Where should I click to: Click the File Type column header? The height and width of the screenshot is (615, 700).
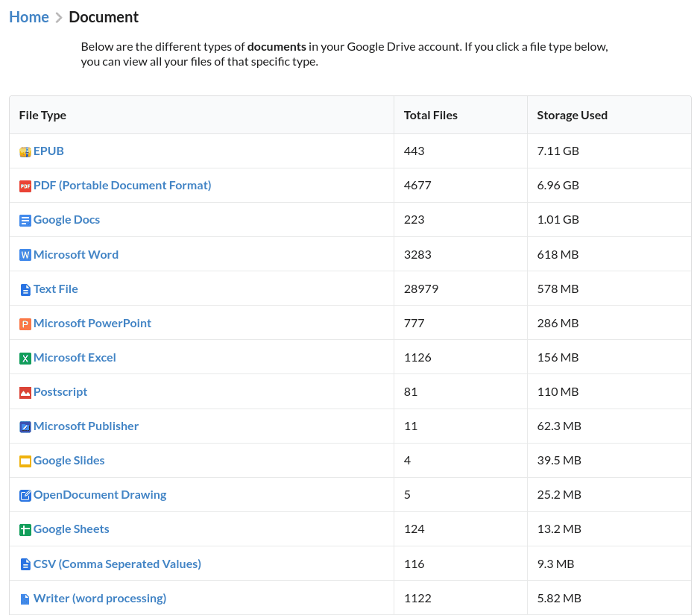pyautogui.click(x=201, y=115)
